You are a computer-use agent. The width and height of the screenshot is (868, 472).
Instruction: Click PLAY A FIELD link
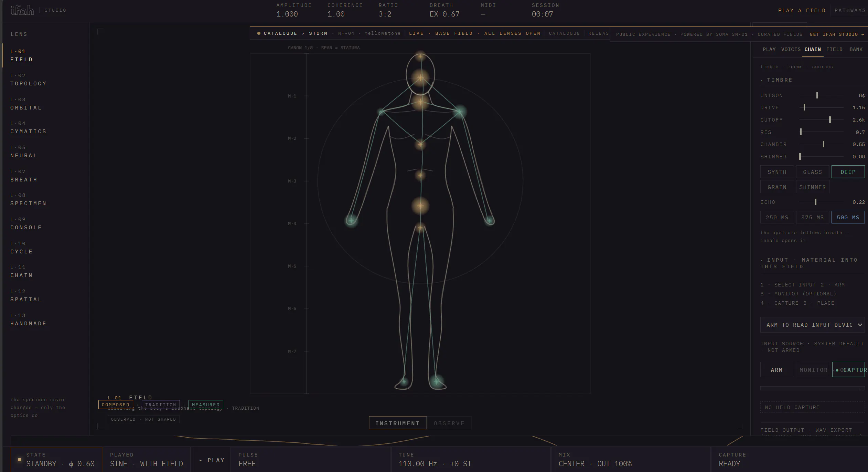[802, 10]
